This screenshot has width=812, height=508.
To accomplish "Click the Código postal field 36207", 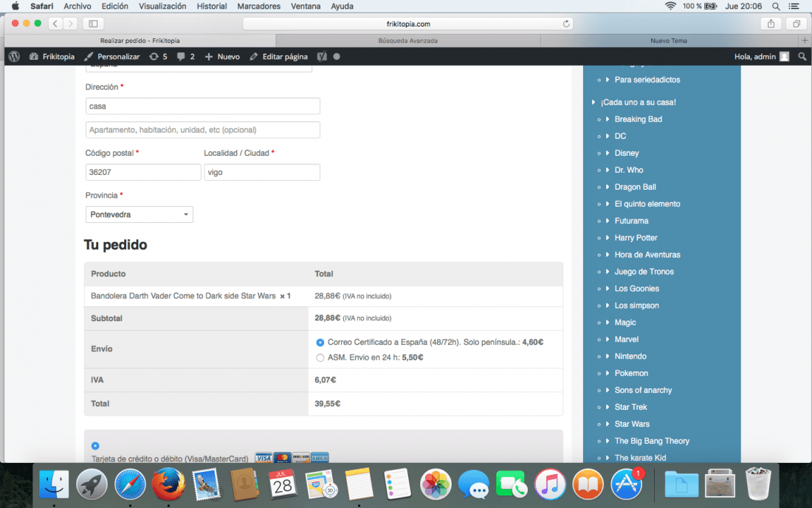I will point(143,172).
